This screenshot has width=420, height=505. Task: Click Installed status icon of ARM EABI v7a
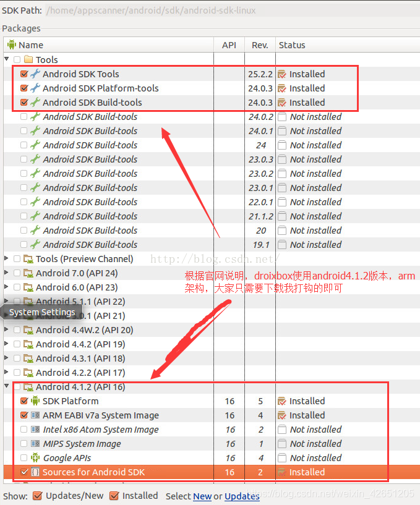click(281, 415)
